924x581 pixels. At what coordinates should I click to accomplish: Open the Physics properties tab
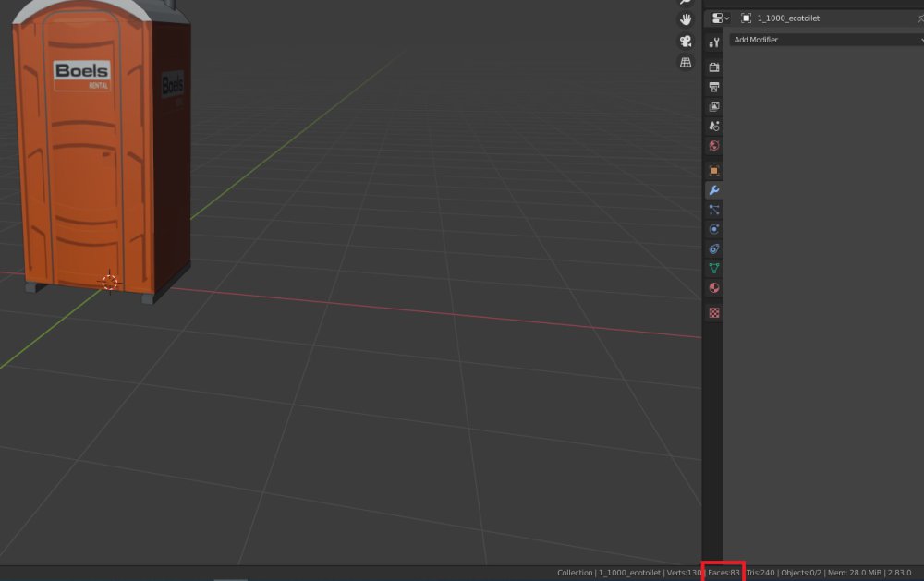[714, 229]
